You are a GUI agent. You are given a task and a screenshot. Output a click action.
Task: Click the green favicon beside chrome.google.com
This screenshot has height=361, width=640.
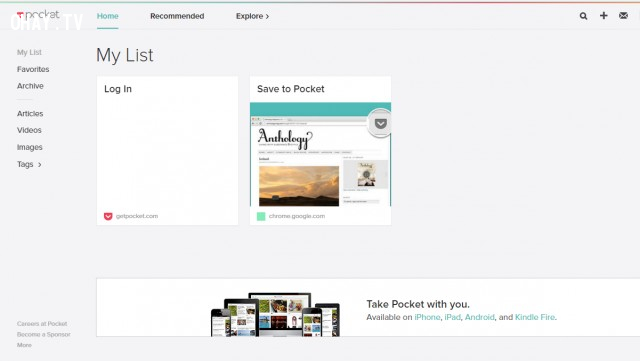click(261, 216)
